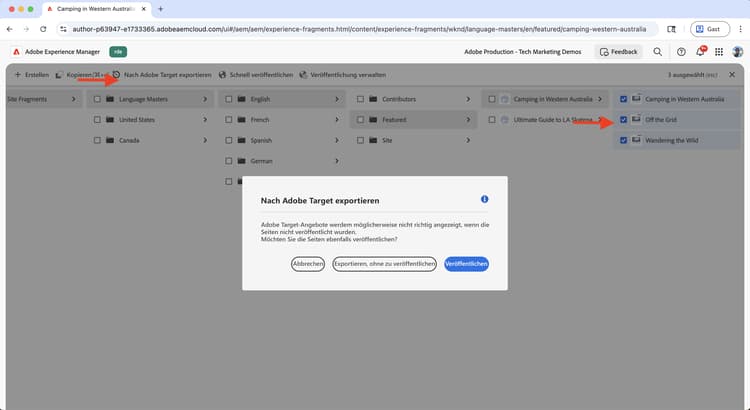The width and height of the screenshot is (750, 410).
Task: Expand the German chevron
Action: pyautogui.click(x=337, y=161)
